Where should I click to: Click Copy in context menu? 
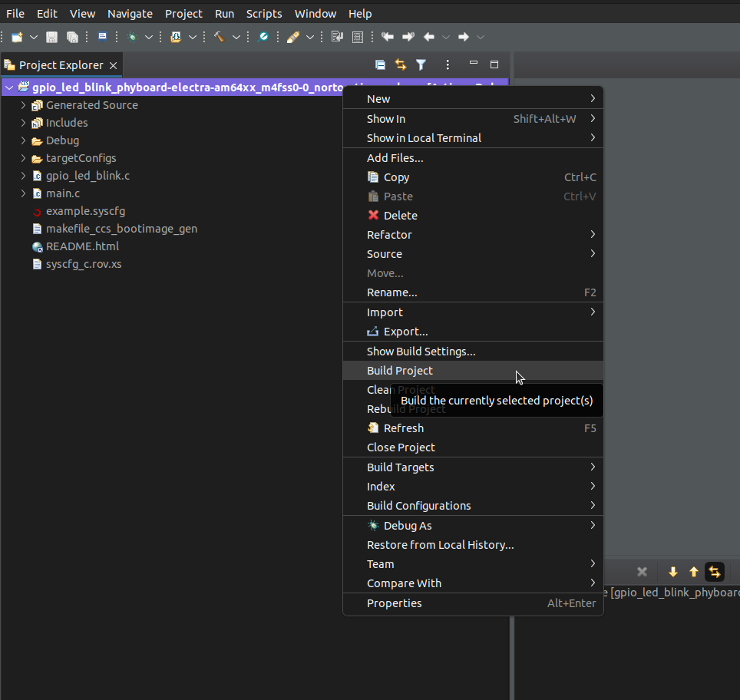pos(473,177)
